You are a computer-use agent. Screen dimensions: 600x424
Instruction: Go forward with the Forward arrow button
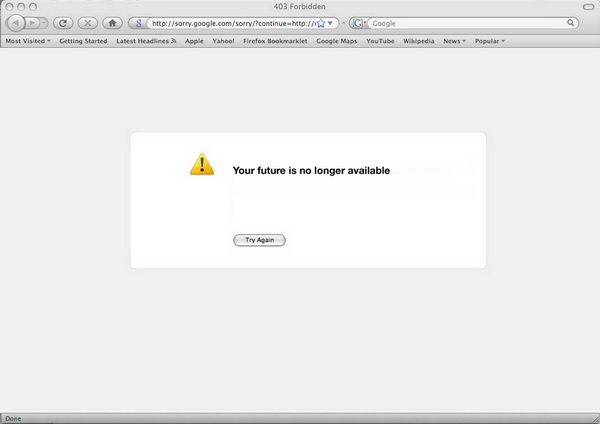[x=32, y=23]
